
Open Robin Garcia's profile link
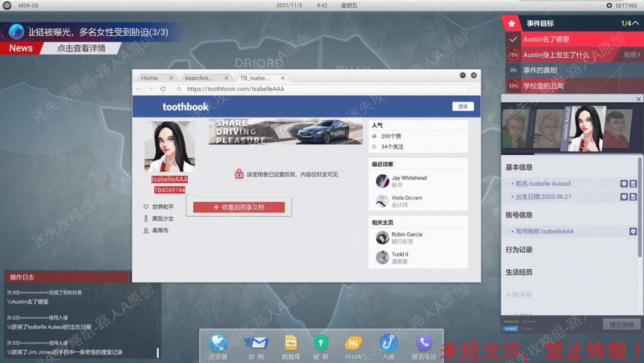click(407, 234)
